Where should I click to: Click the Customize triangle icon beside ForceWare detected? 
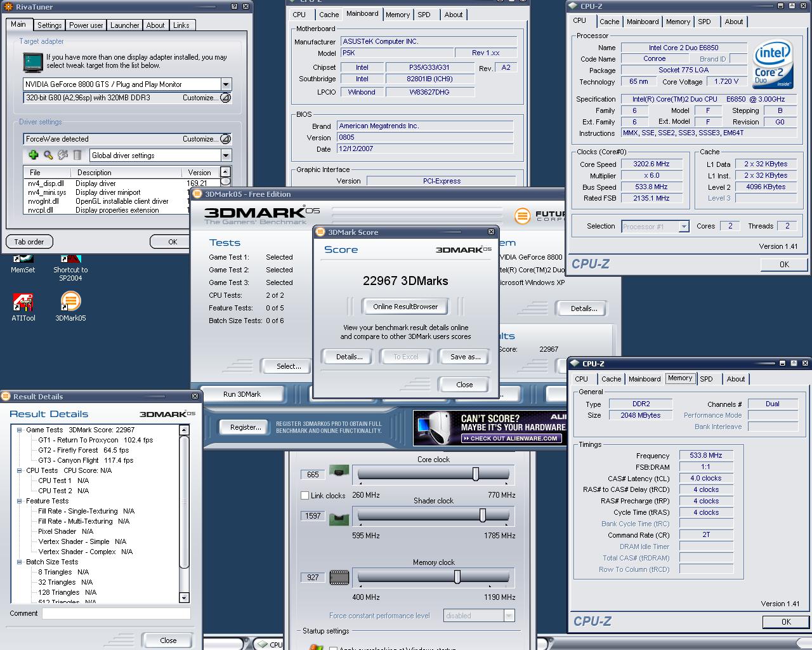[x=225, y=139]
